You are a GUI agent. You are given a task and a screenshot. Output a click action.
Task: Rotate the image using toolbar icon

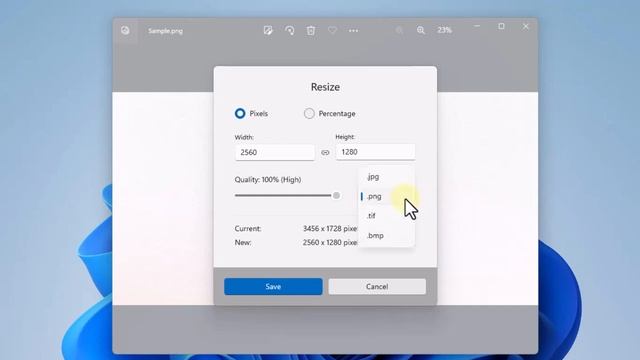(x=289, y=30)
